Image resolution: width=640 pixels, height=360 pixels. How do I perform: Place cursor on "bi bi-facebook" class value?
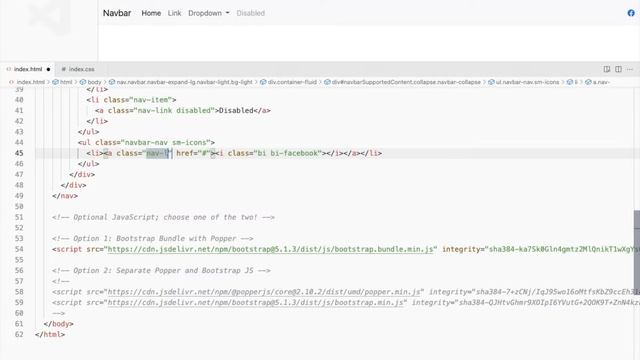(x=287, y=153)
